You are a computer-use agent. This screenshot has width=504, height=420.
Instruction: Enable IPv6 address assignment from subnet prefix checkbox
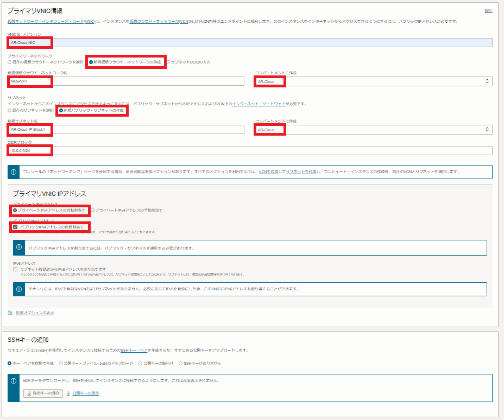15,269
